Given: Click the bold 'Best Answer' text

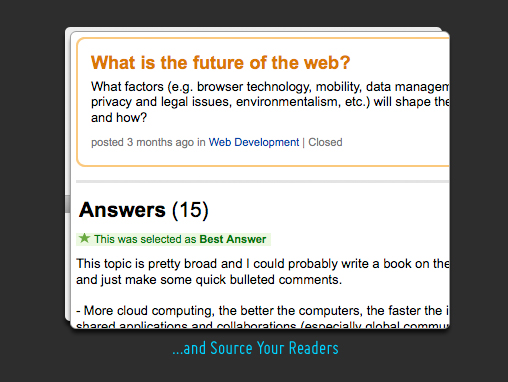Looking at the screenshot, I should [233, 239].
